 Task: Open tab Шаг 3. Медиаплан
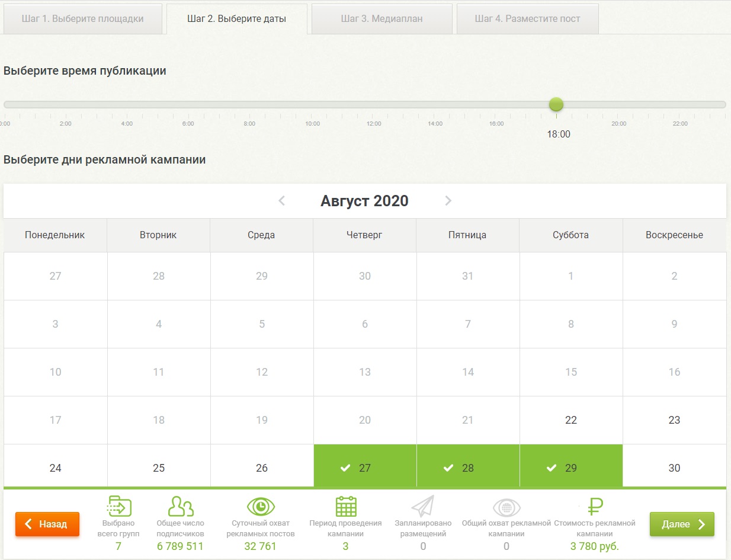point(382,19)
